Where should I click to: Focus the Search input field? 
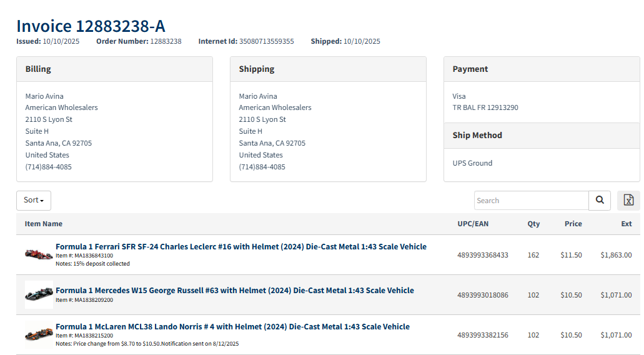531,201
